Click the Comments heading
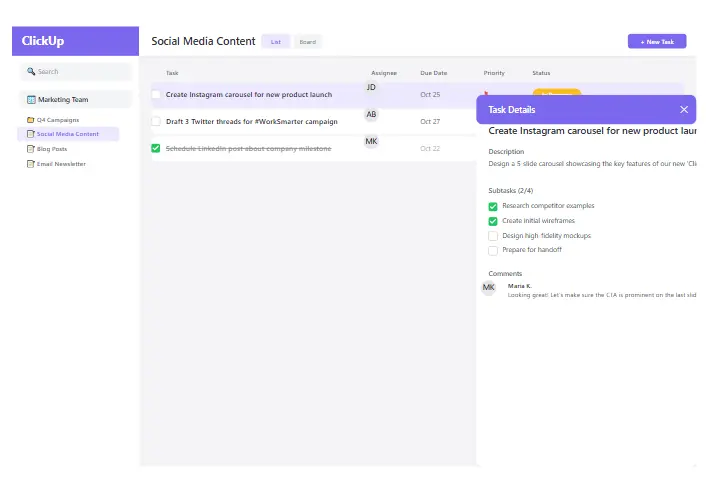Image resolution: width=706 pixels, height=481 pixels. tap(505, 274)
